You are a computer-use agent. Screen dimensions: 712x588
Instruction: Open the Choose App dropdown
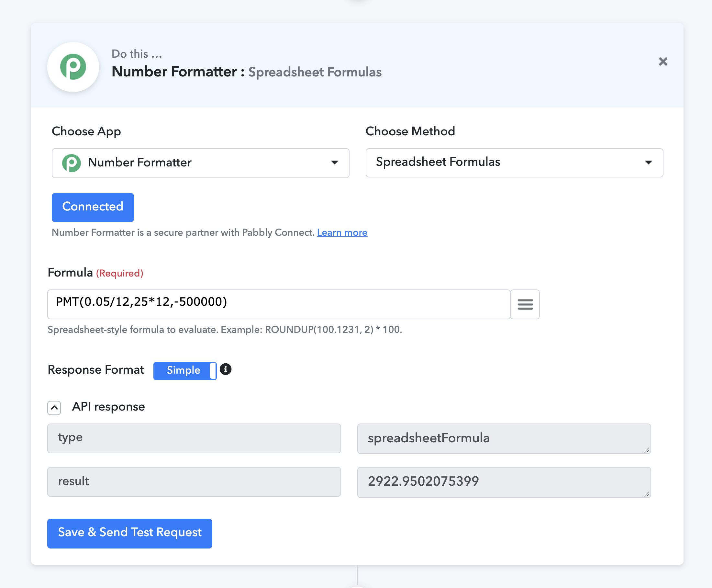[x=200, y=163]
